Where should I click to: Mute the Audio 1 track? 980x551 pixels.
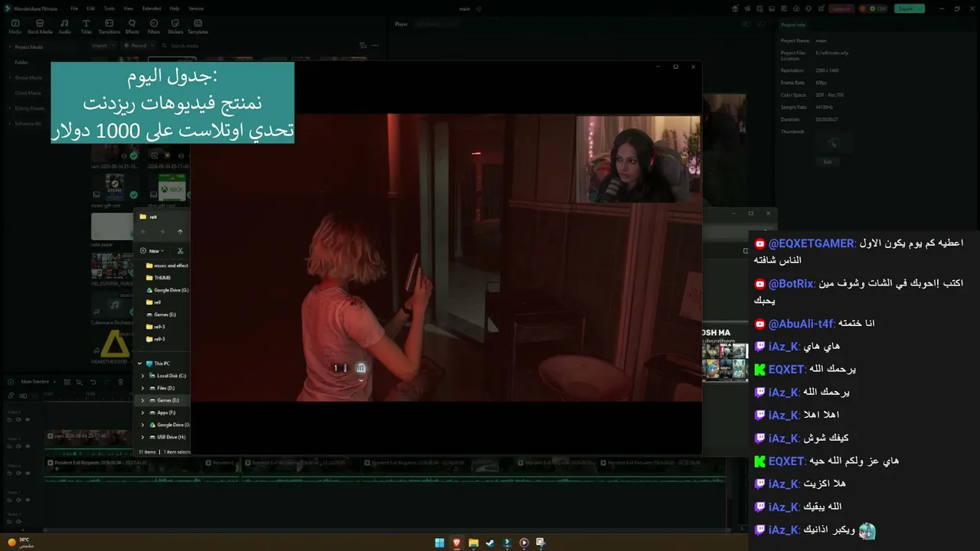(20, 523)
